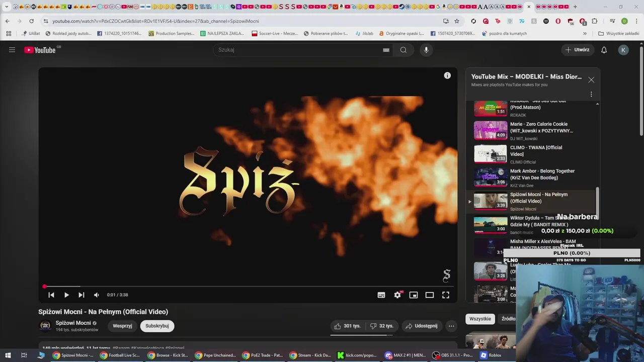Toggle subtitles in the player
Viewport: 644px width, 362px height.
click(x=381, y=295)
